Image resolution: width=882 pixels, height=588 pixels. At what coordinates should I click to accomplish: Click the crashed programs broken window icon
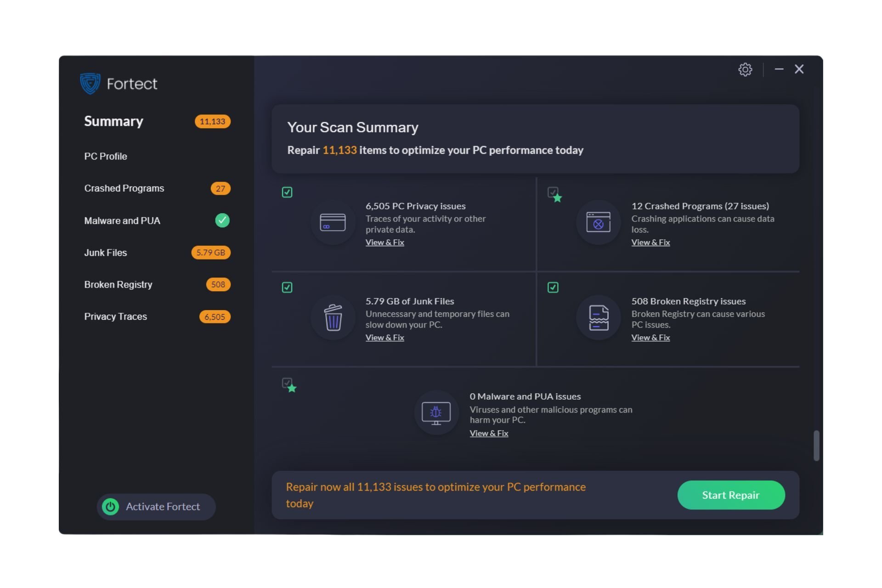(x=598, y=221)
